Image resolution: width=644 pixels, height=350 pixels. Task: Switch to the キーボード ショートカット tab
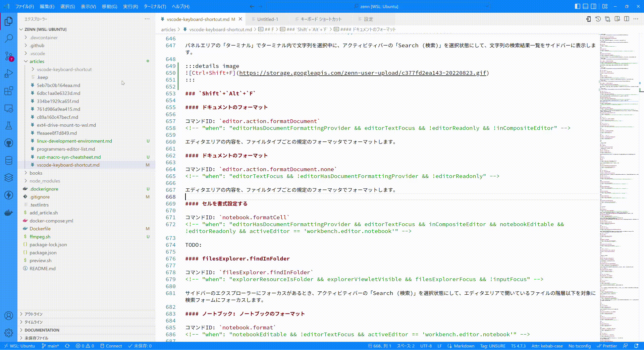click(x=321, y=19)
